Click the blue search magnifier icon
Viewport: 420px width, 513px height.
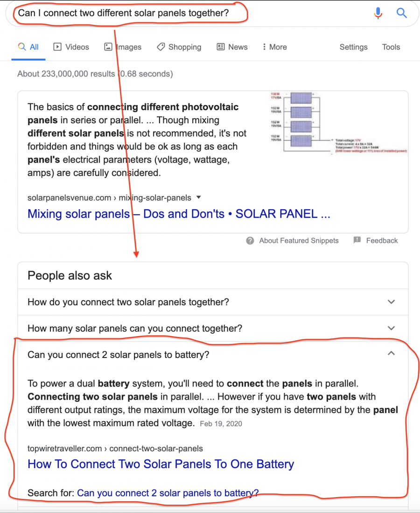click(401, 13)
